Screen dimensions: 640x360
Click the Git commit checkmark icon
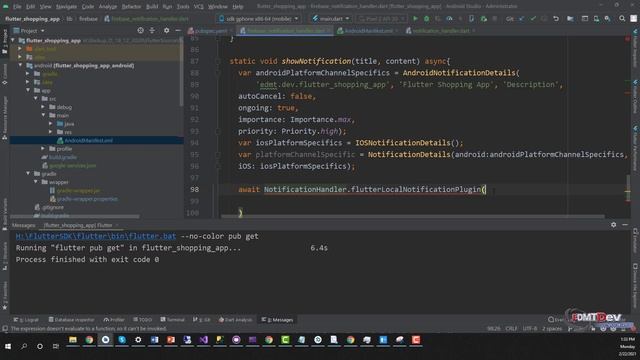533,19
